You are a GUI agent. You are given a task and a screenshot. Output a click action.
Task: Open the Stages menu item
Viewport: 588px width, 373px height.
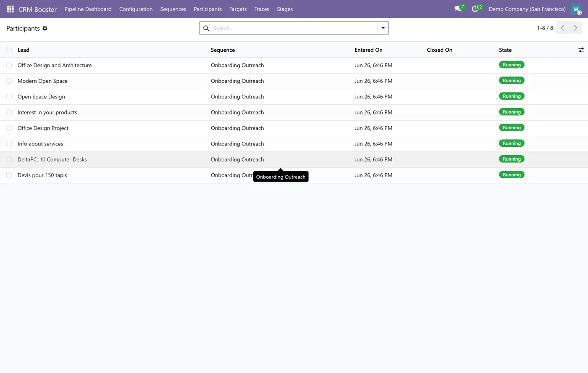(285, 9)
